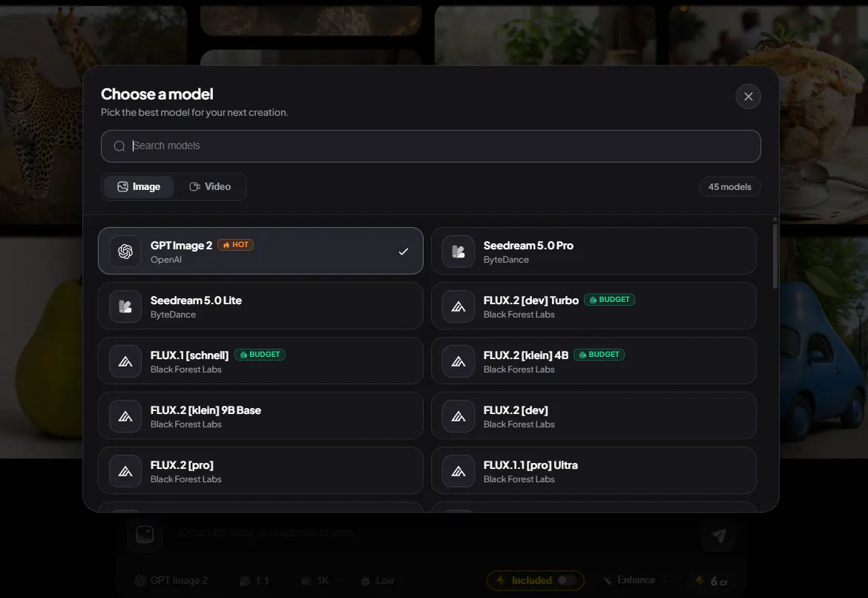This screenshot has height=598, width=868.
Task: Click the ByteDance icon on Seedream 5.0 Lite
Action: (x=125, y=306)
